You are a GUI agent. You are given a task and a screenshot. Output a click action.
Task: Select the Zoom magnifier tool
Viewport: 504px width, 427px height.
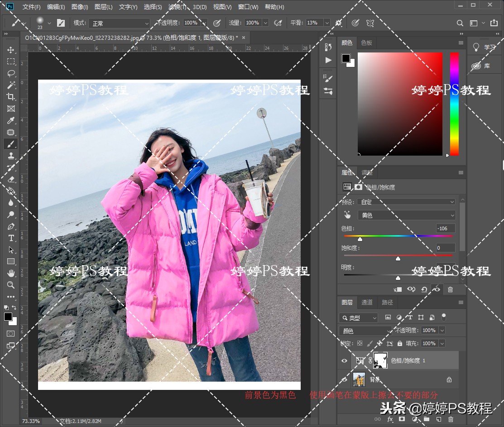pyautogui.click(x=11, y=285)
